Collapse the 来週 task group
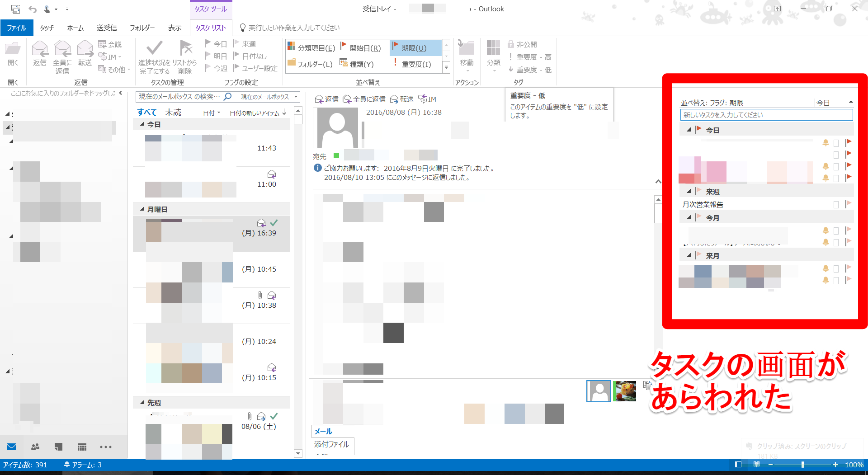868x475 pixels. tap(689, 192)
